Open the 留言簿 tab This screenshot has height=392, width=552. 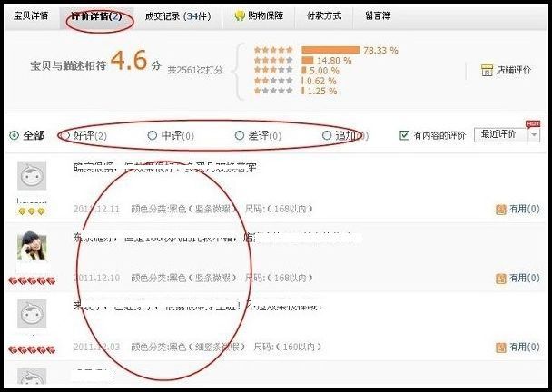(x=378, y=15)
